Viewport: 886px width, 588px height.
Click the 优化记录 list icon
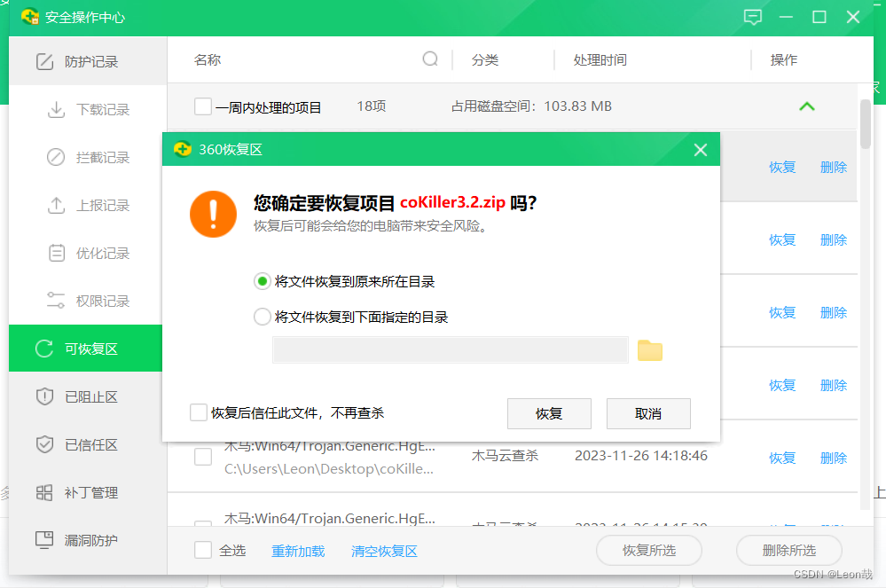pos(57,253)
